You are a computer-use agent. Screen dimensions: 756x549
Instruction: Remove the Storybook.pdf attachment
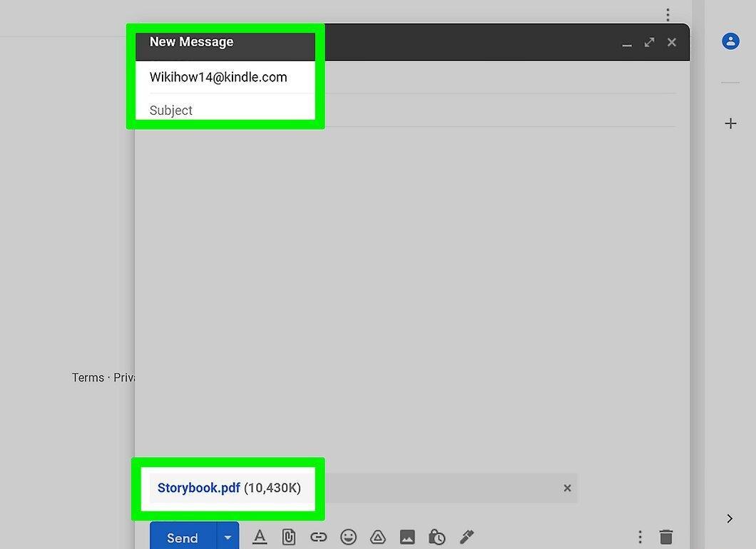568,488
